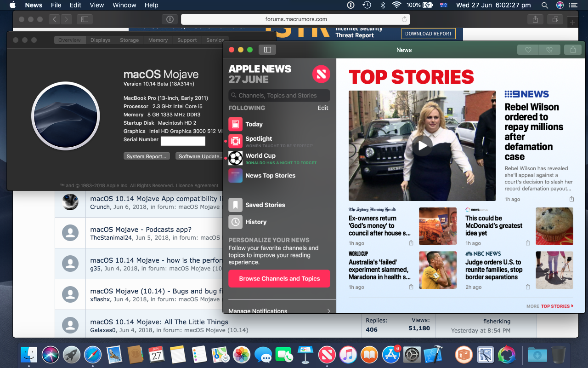588x368 pixels.
Task: Open Spotlight channel in News sidebar
Action: pos(279,141)
